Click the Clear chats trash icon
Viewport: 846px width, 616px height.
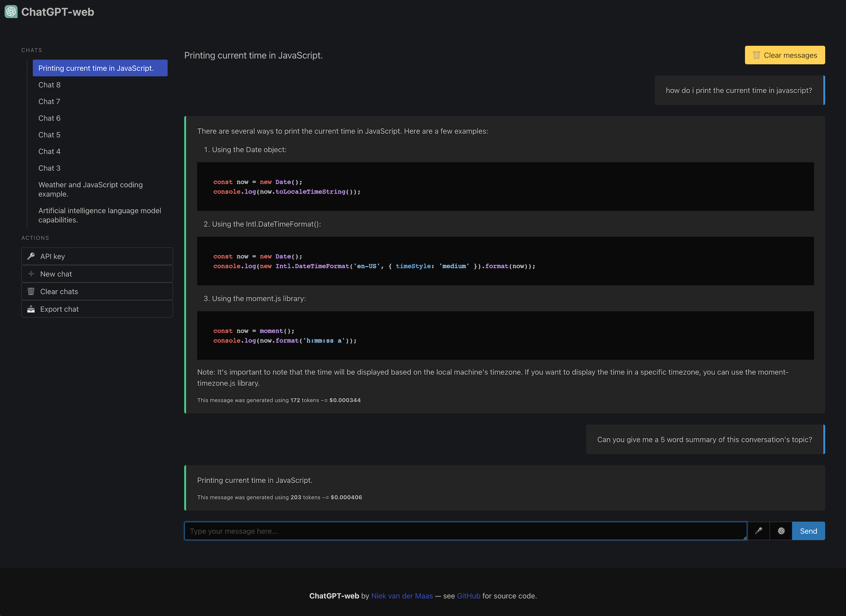click(x=30, y=291)
